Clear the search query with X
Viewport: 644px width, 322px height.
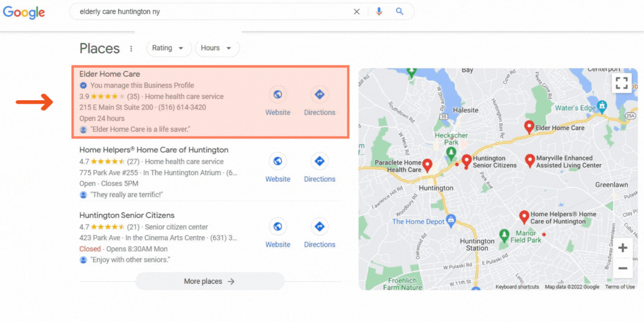(x=357, y=11)
